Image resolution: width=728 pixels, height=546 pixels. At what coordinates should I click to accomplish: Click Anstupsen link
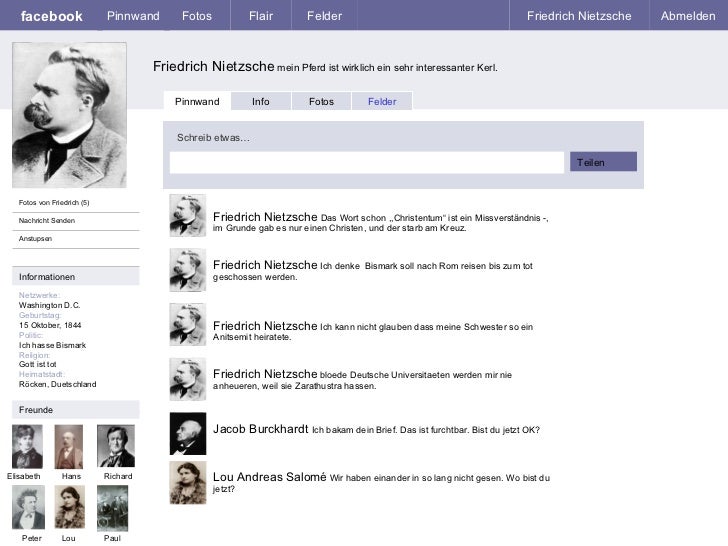35,239
